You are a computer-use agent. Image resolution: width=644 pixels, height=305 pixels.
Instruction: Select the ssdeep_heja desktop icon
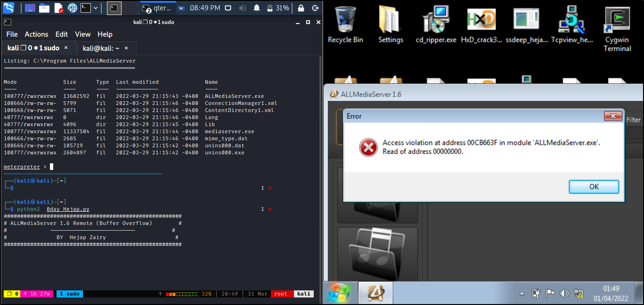[526, 24]
